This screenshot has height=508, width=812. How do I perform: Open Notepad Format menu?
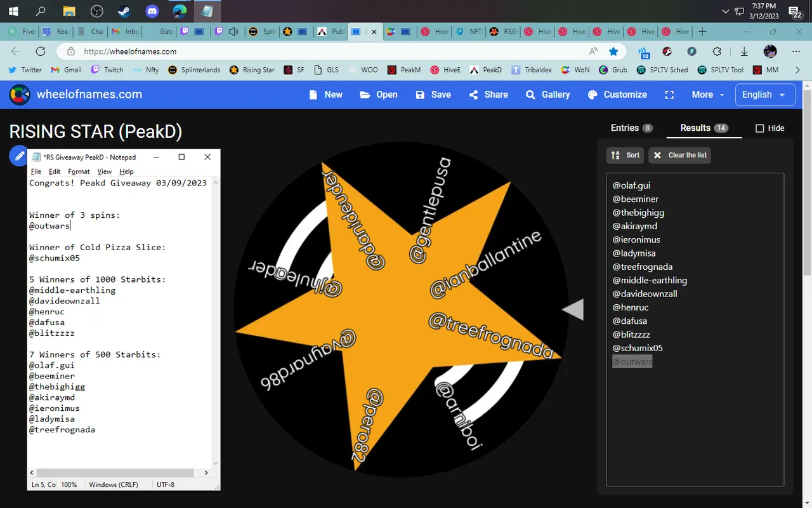coord(79,171)
